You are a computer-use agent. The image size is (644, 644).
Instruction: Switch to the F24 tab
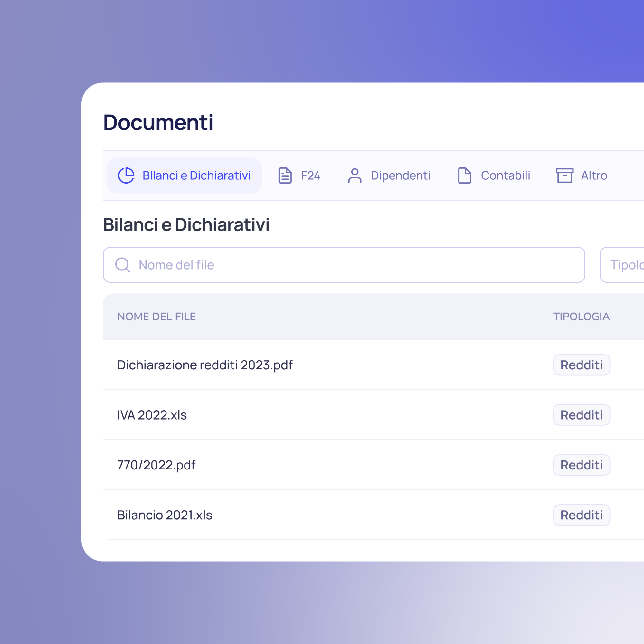pos(310,175)
